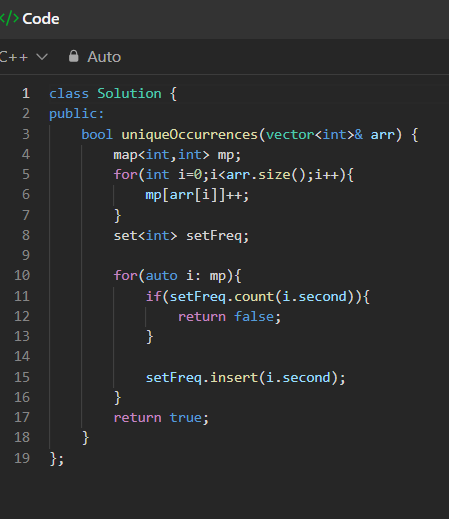Click the public: access specifier
This screenshot has height=519, width=449.
[77, 114]
